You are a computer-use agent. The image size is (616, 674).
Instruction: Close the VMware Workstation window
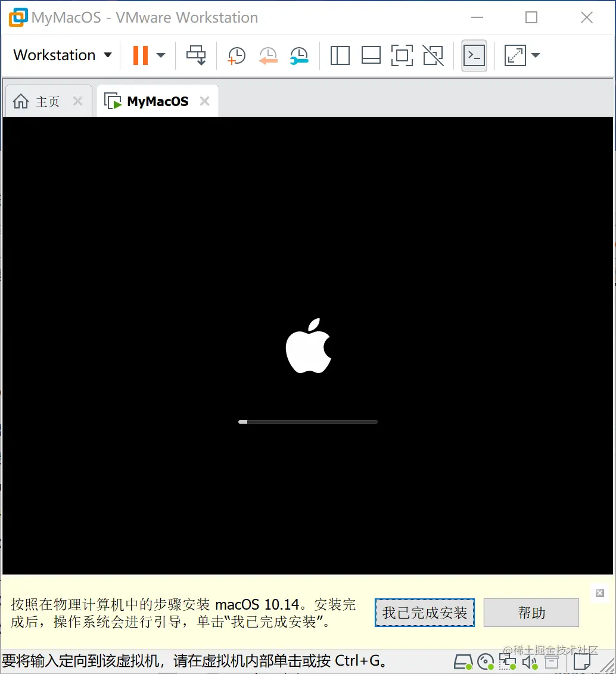(587, 18)
